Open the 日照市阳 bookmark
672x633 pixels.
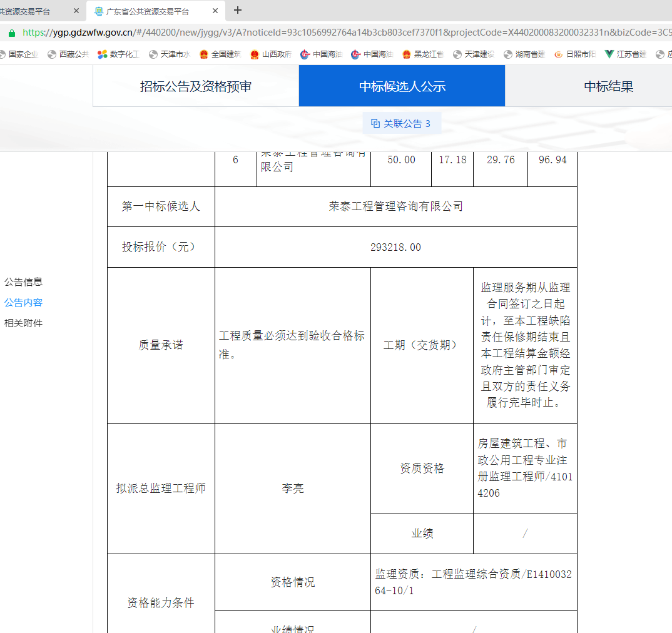pos(575,54)
